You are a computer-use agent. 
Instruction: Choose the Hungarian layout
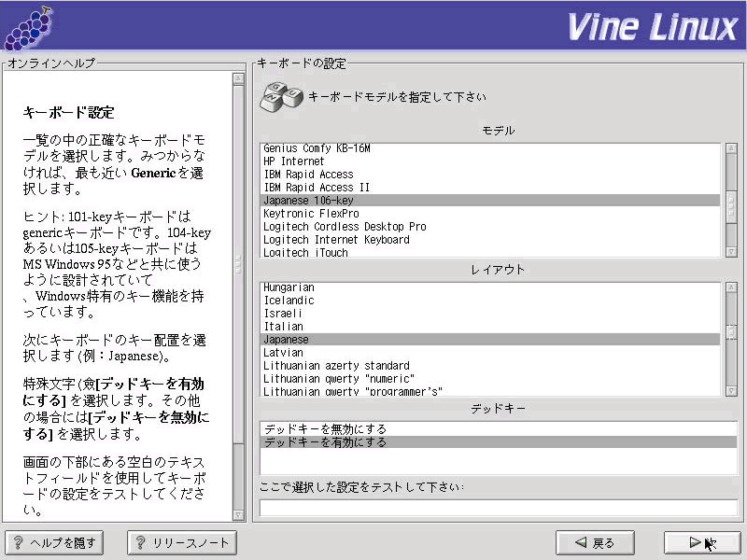click(489, 287)
